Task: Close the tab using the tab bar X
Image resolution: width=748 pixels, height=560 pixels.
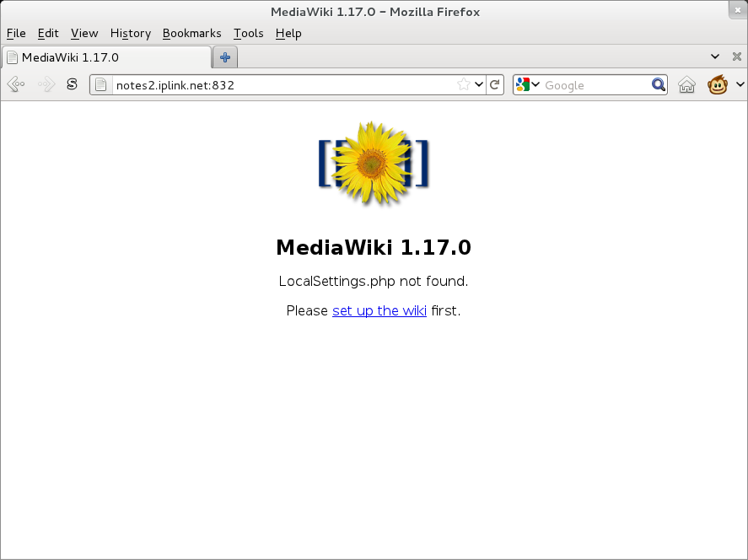Action: [x=736, y=57]
